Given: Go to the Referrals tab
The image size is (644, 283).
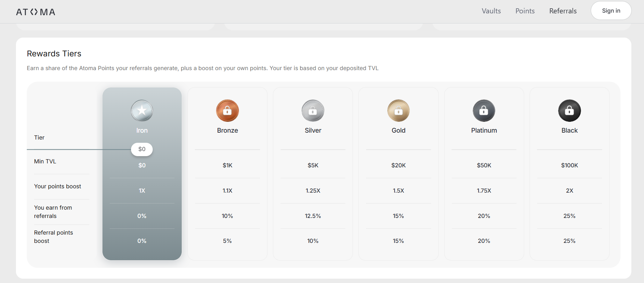Looking at the screenshot, I should pos(563,11).
